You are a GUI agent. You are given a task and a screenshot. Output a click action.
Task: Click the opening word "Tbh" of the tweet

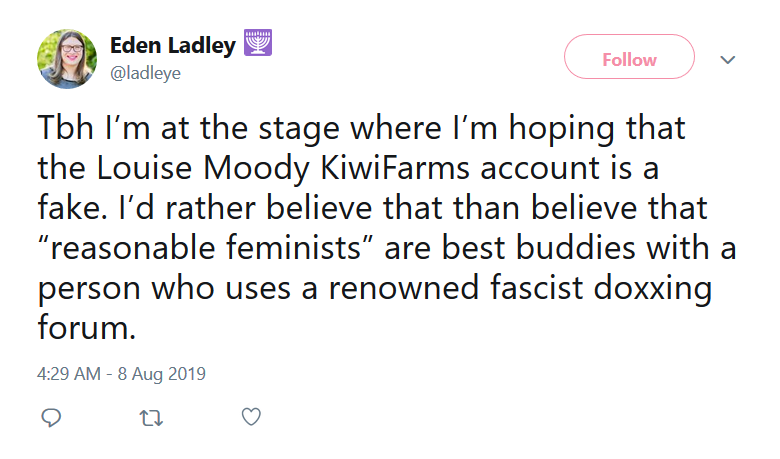click(66, 127)
